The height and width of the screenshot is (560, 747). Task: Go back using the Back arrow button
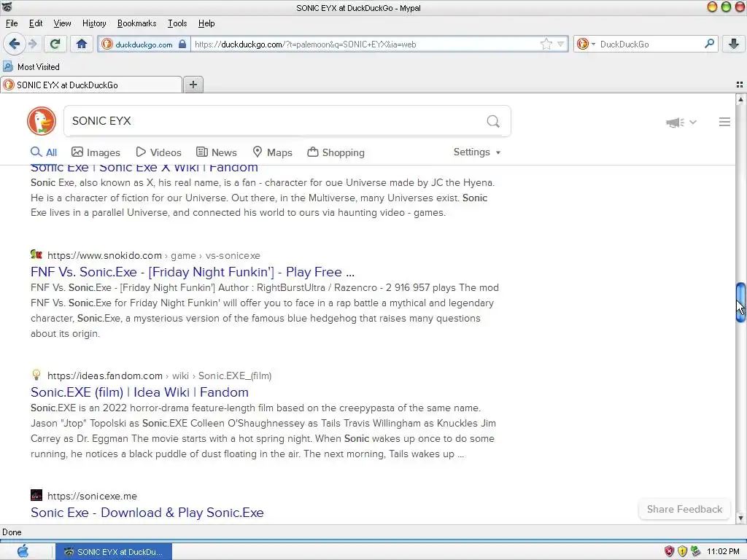[15, 44]
